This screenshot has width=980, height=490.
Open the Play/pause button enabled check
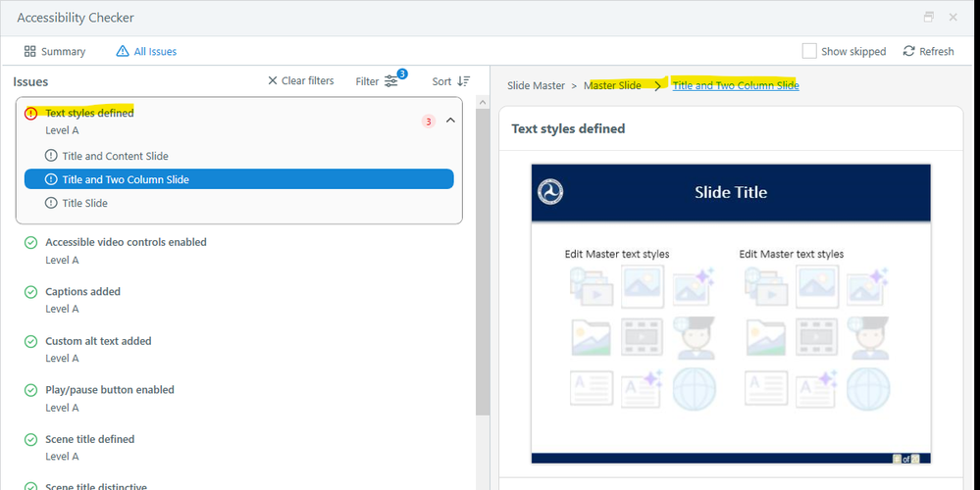(109, 389)
